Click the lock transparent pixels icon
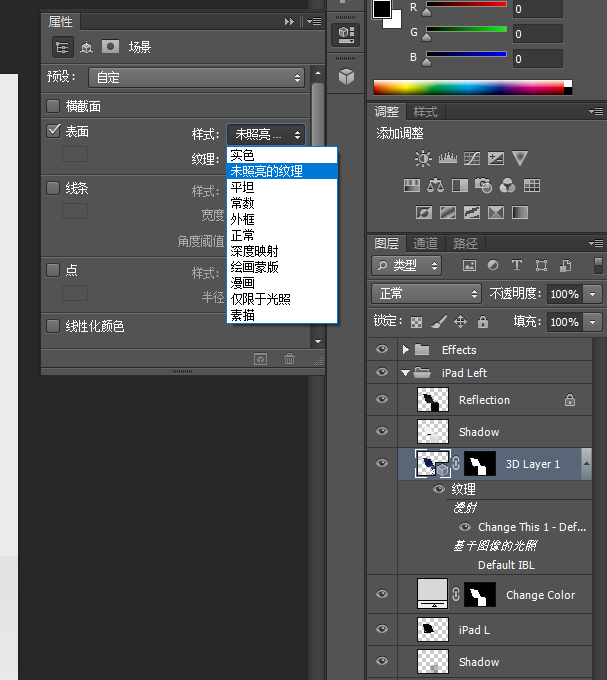This screenshot has height=680, width=607. coord(417,322)
